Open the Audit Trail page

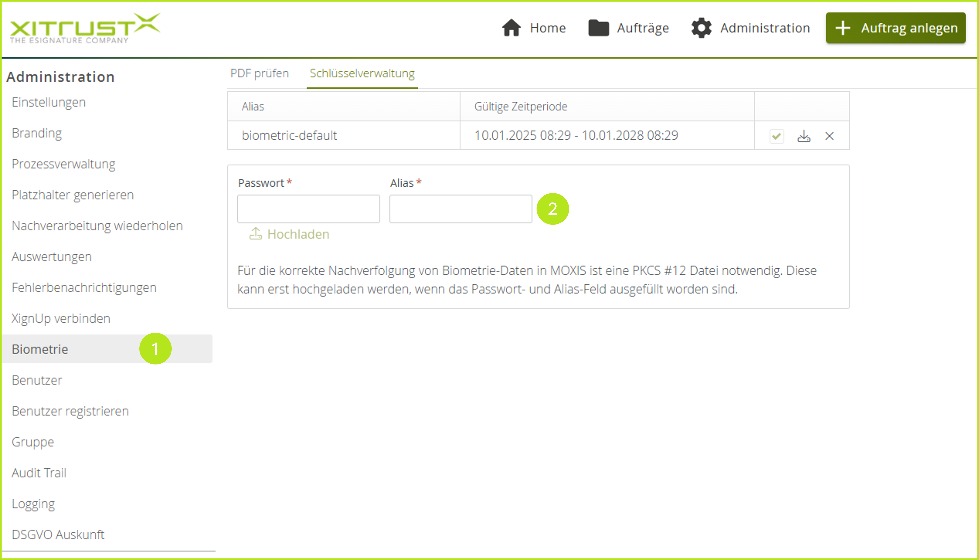[39, 473]
